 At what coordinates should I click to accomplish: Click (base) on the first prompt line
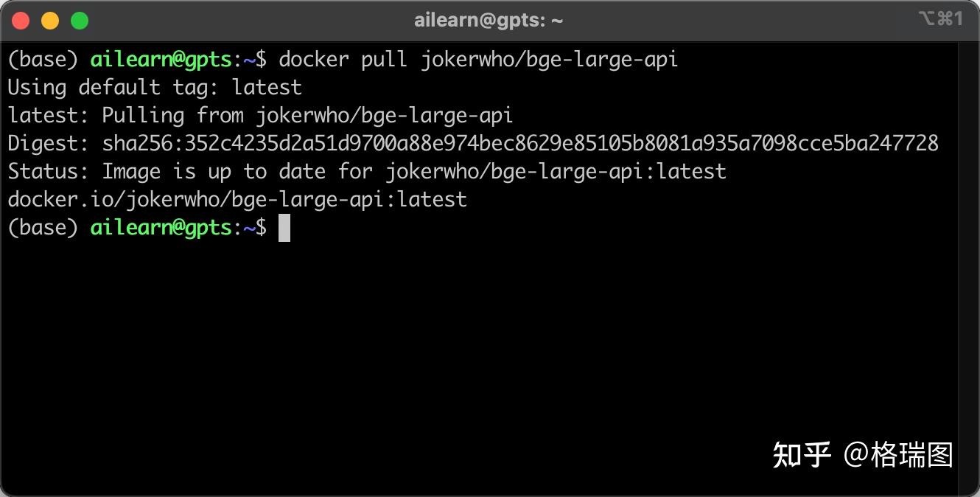tap(43, 60)
